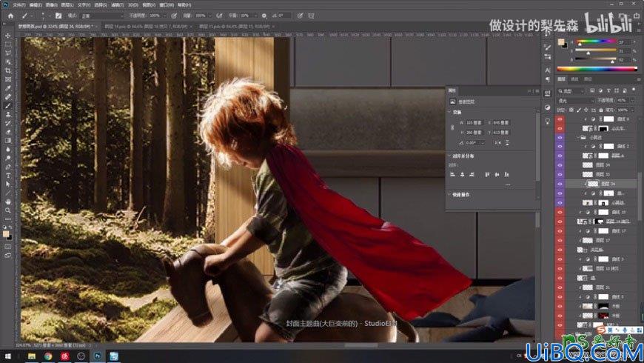The height and width of the screenshot is (363, 644).
Task: Open the Windows Start button
Action: point(7,356)
